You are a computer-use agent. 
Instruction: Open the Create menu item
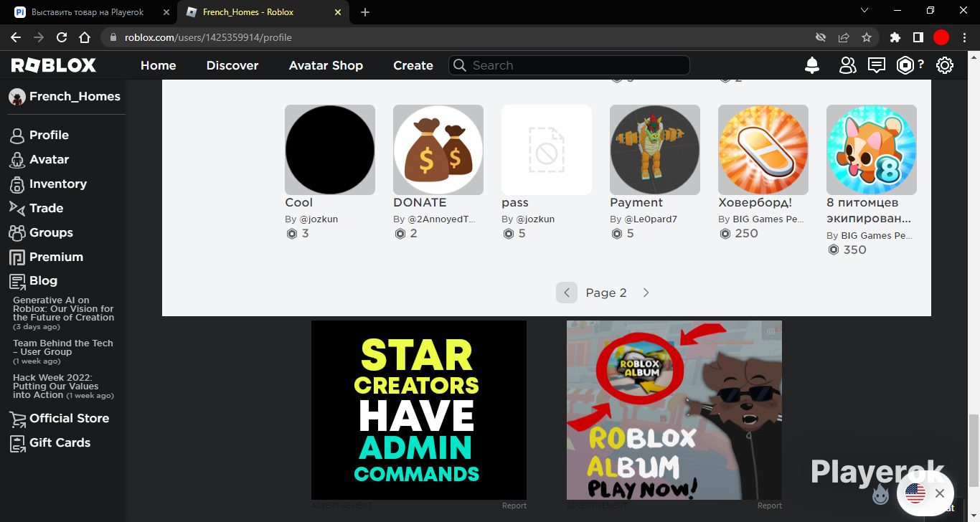click(413, 65)
